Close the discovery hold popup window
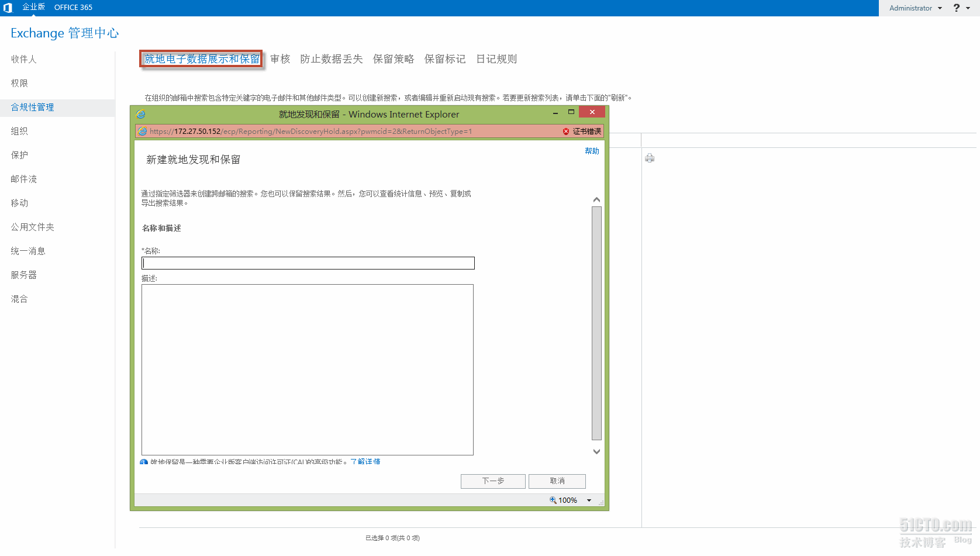The width and height of the screenshot is (980, 556). click(592, 112)
